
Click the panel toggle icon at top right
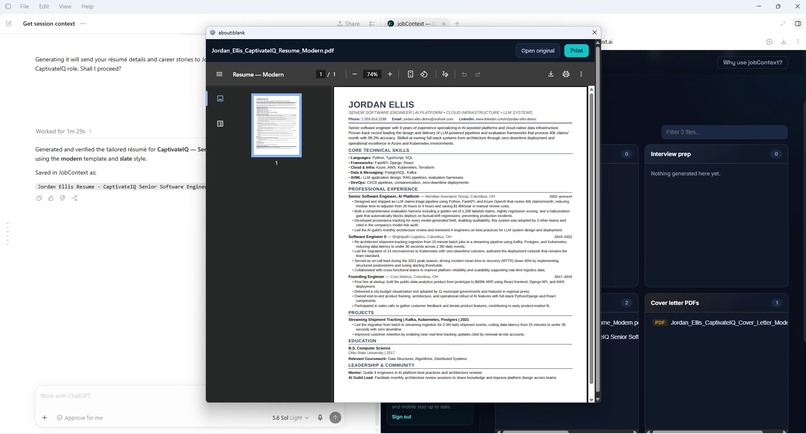coord(798,23)
